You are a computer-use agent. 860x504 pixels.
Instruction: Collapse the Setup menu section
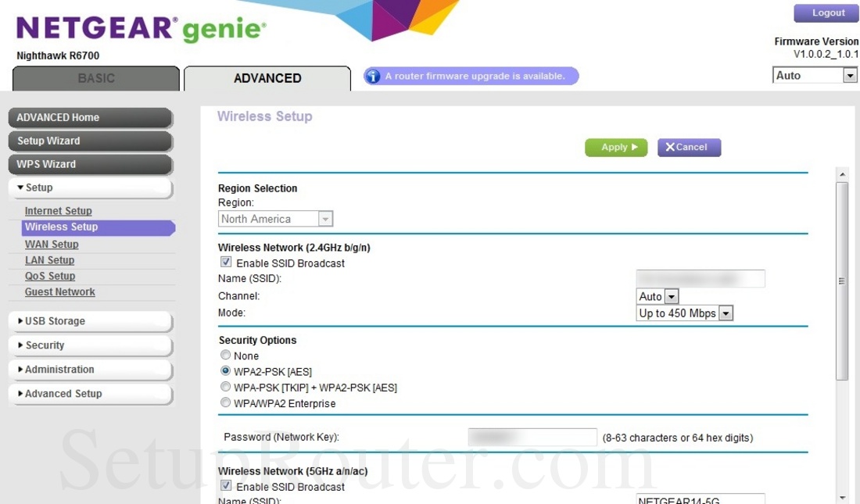[90, 188]
